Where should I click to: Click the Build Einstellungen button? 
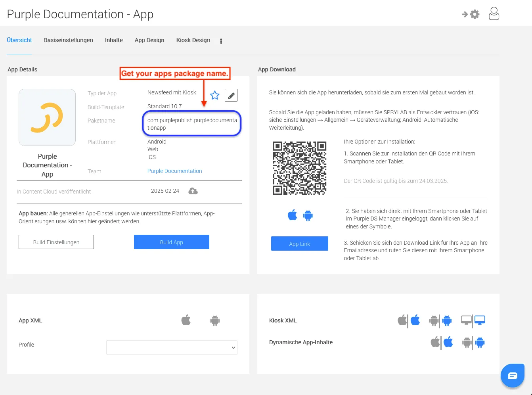56,242
